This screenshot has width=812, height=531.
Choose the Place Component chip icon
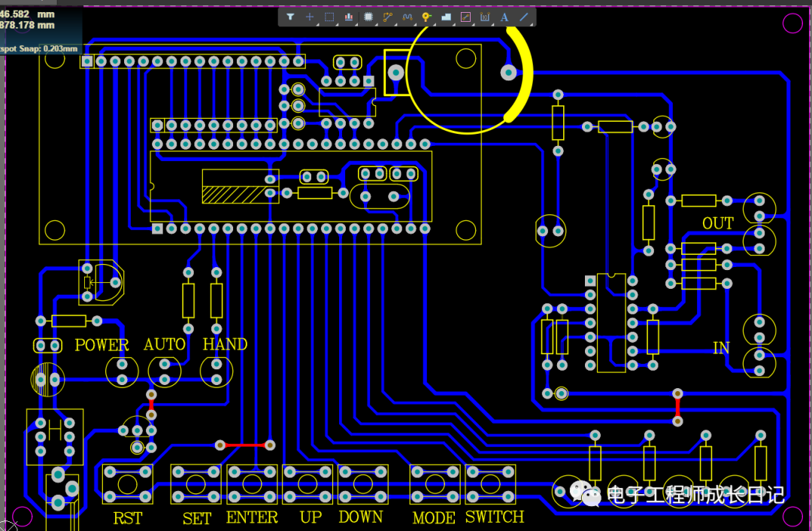(x=368, y=17)
